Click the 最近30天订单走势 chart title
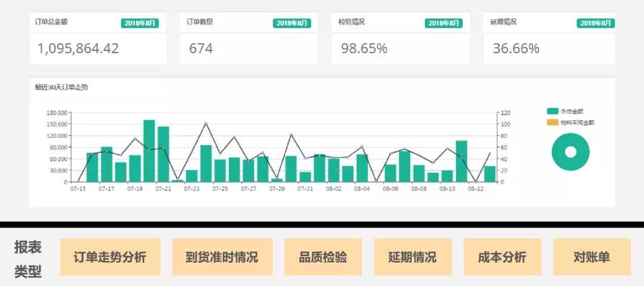 coord(61,87)
